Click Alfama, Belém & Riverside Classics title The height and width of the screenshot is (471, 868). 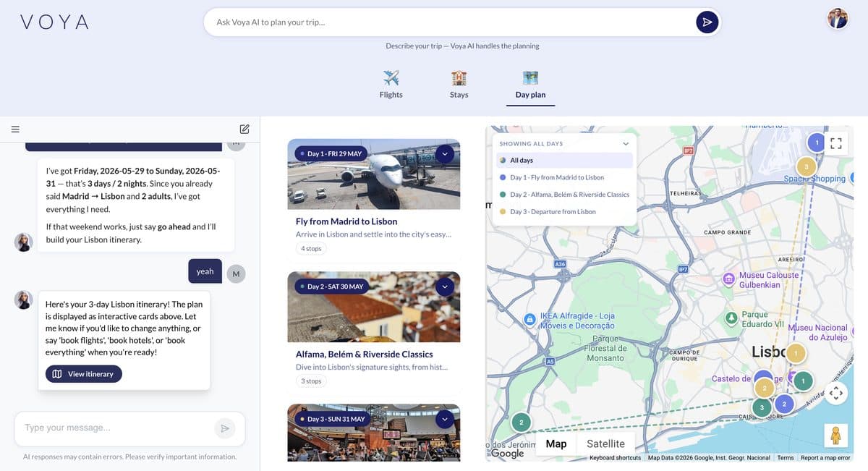pos(365,355)
